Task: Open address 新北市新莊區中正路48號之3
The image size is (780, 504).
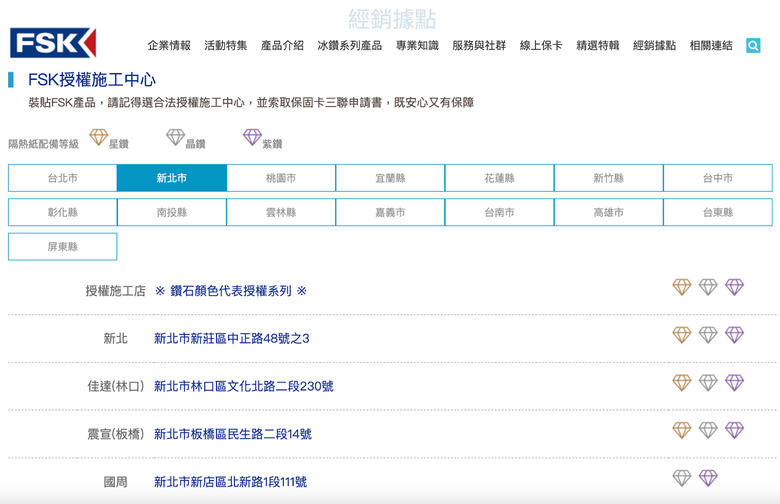Action: (232, 339)
